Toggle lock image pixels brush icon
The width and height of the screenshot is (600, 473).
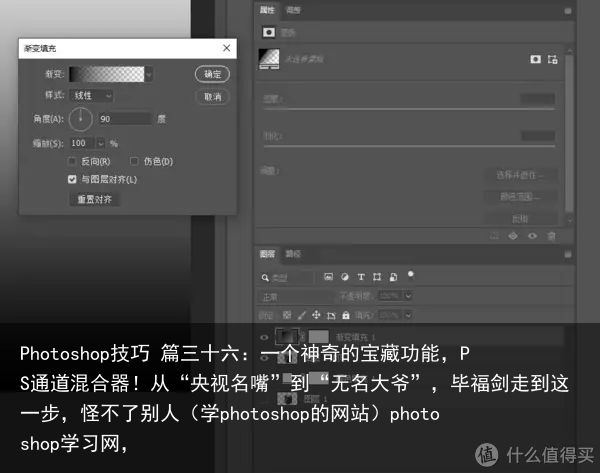tap(302, 315)
